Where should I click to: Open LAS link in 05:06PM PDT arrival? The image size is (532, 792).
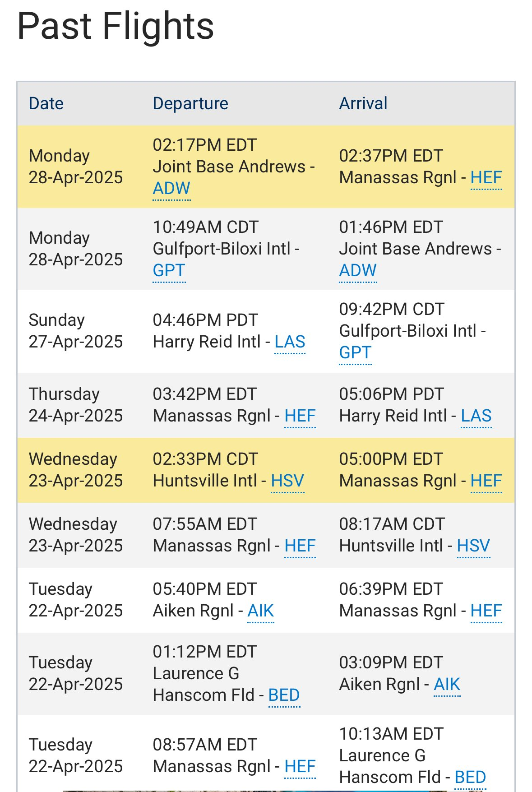(x=476, y=416)
